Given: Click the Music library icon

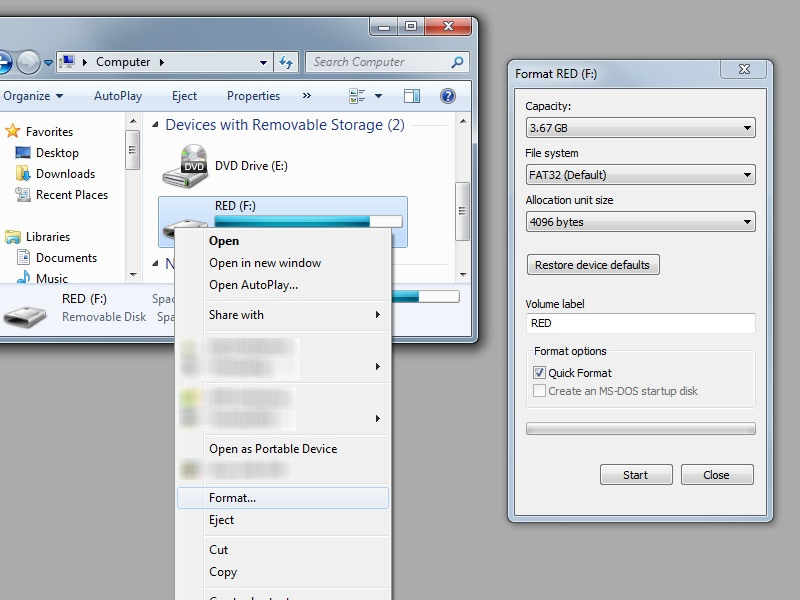Looking at the screenshot, I should 23,277.
